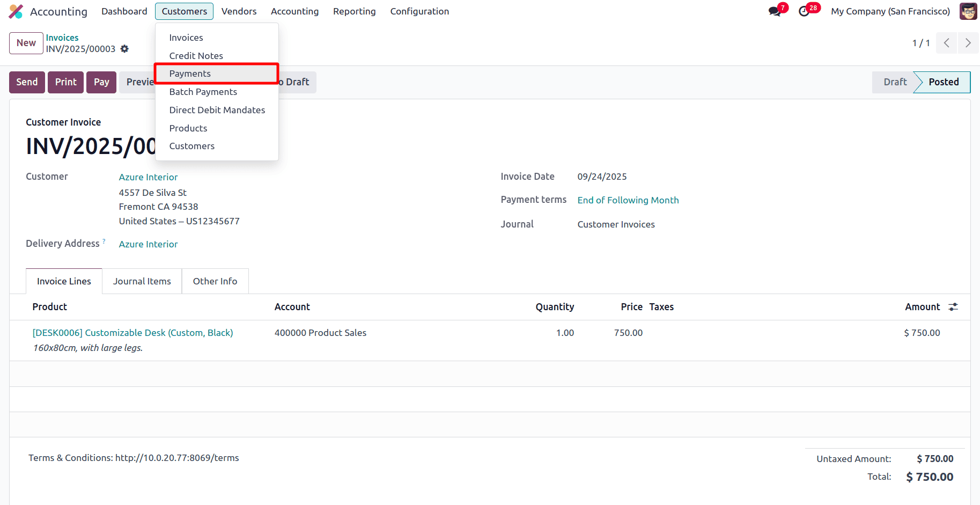980x505 pixels.
Task: Open the messages chat bubble icon
Action: pos(774,11)
